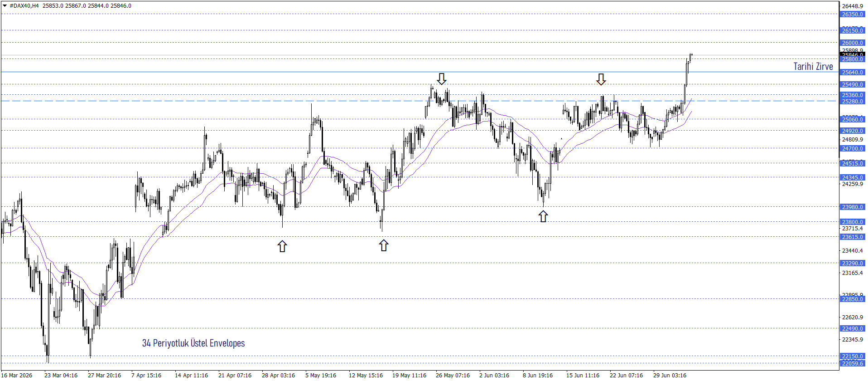Click the '27 Mar 20:16' time axis label

tap(105, 376)
